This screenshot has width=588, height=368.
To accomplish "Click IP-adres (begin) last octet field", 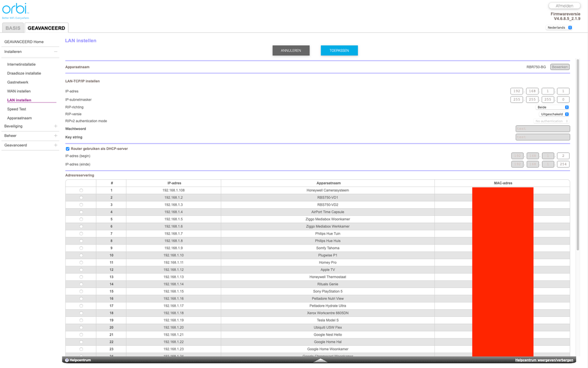I will [x=563, y=156].
